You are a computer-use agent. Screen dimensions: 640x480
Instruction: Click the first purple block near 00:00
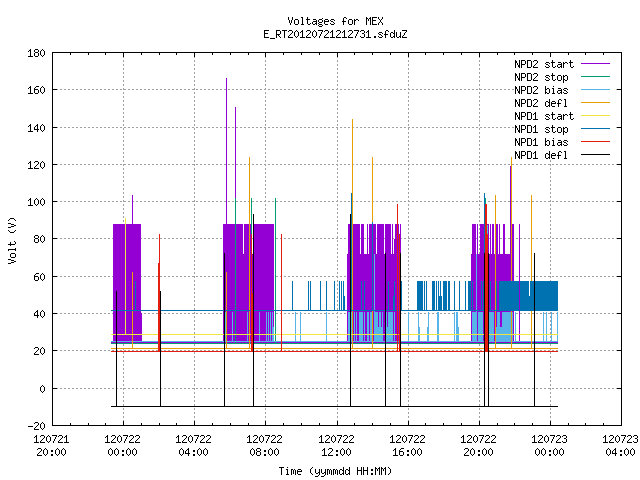click(127, 282)
